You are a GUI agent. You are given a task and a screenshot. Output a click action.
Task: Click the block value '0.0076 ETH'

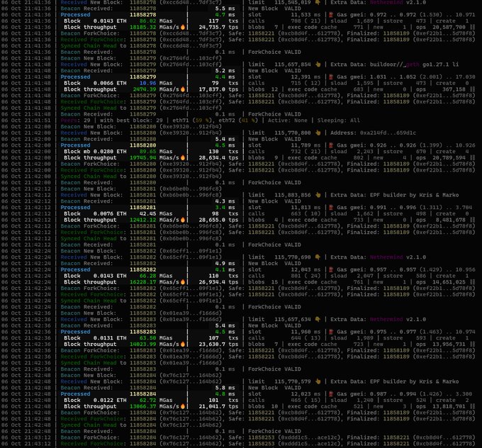[110, 213]
